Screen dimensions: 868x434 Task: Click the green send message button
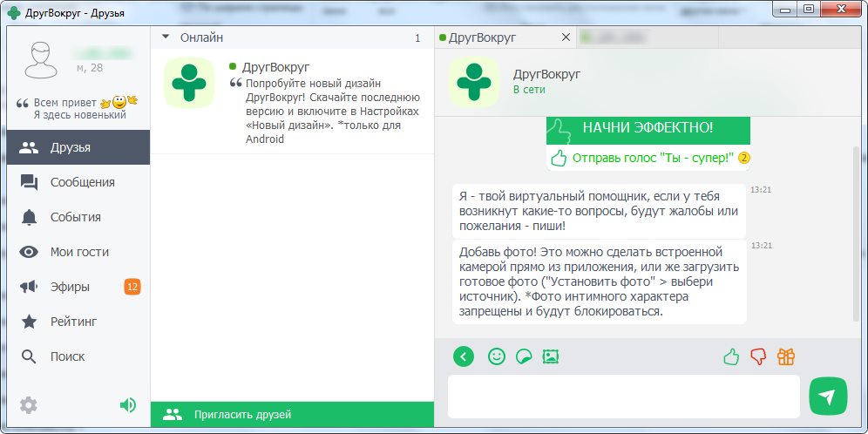click(828, 397)
